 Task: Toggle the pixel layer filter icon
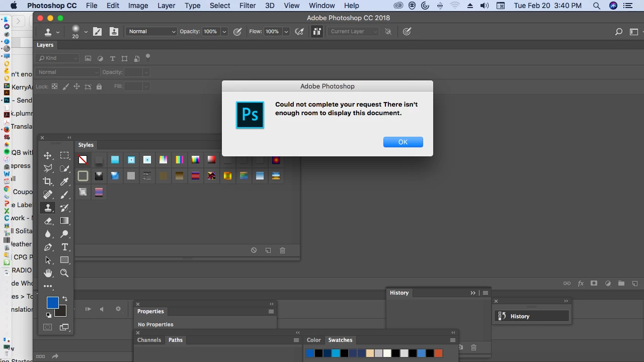(88, 58)
